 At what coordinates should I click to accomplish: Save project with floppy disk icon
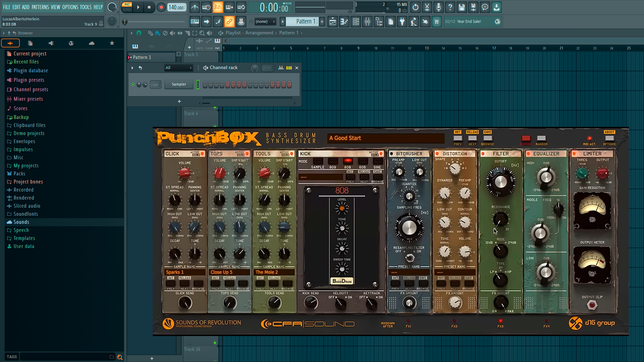462,7
